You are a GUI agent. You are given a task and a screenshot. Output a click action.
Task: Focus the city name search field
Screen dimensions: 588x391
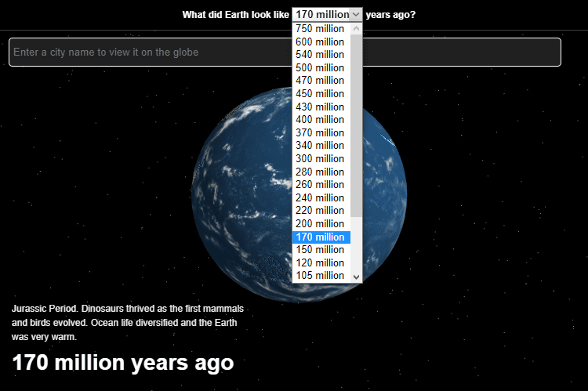(x=285, y=52)
